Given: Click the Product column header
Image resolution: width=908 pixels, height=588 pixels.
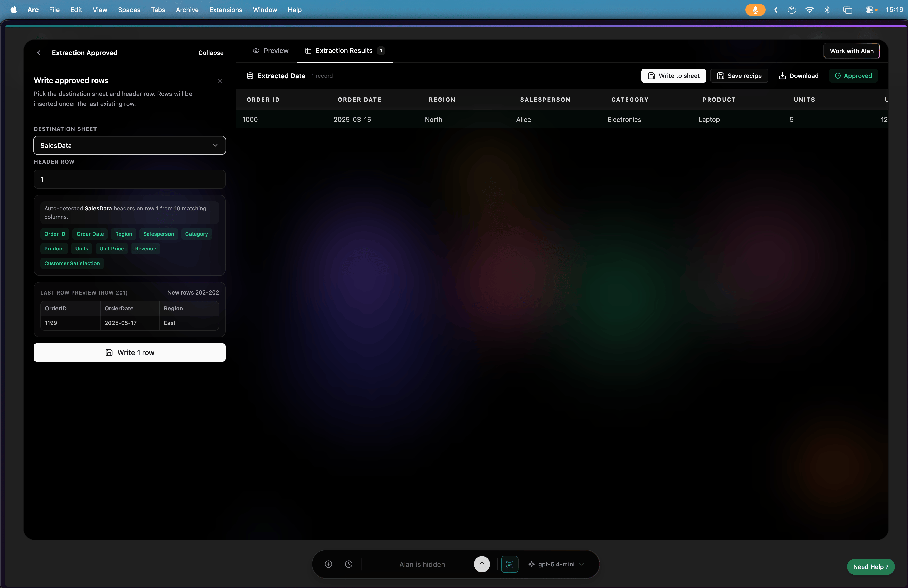Looking at the screenshot, I should click(719, 100).
